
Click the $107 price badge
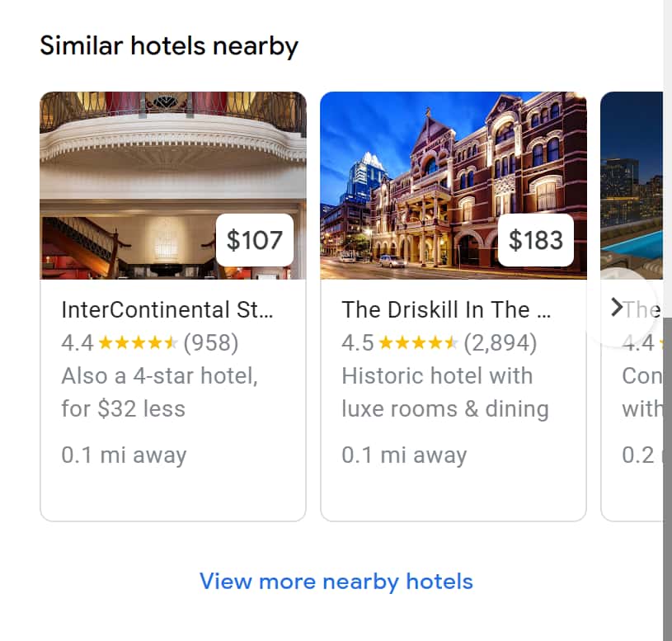255,240
